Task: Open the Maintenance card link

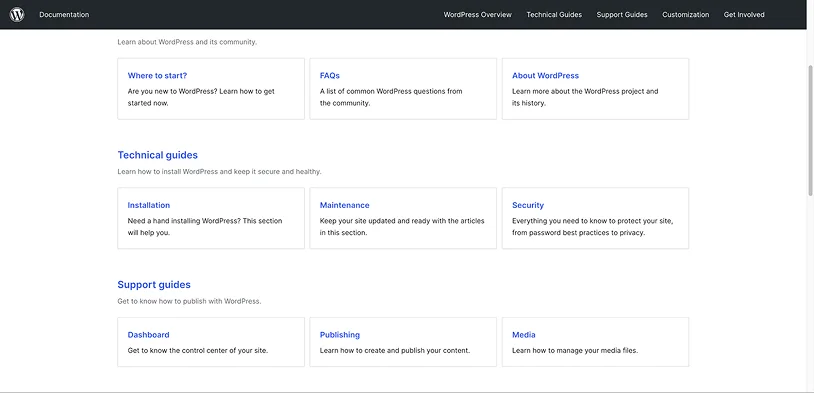Action: (344, 205)
